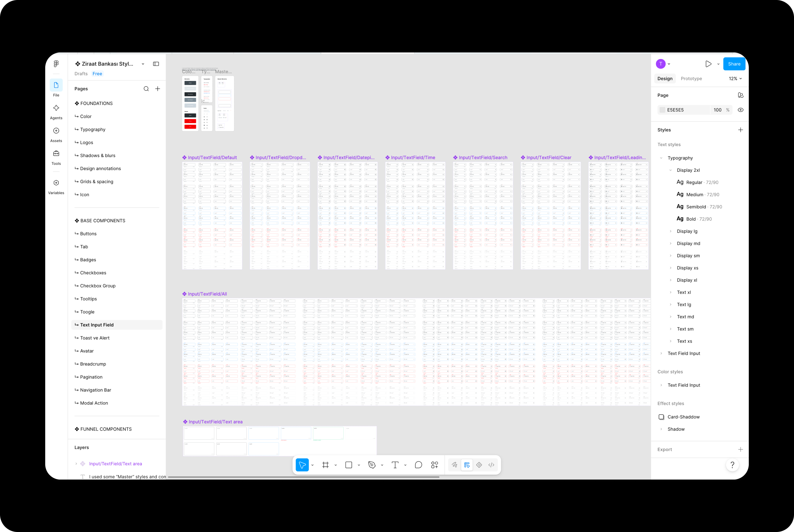This screenshot has width=794, height=532.
Task: Click the Drafts location link
Action: click(81, 74)
